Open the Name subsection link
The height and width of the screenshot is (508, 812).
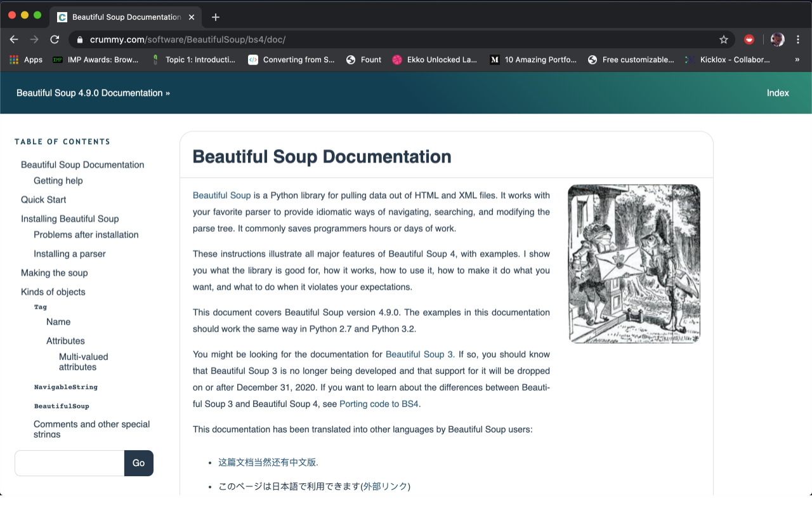58,322
